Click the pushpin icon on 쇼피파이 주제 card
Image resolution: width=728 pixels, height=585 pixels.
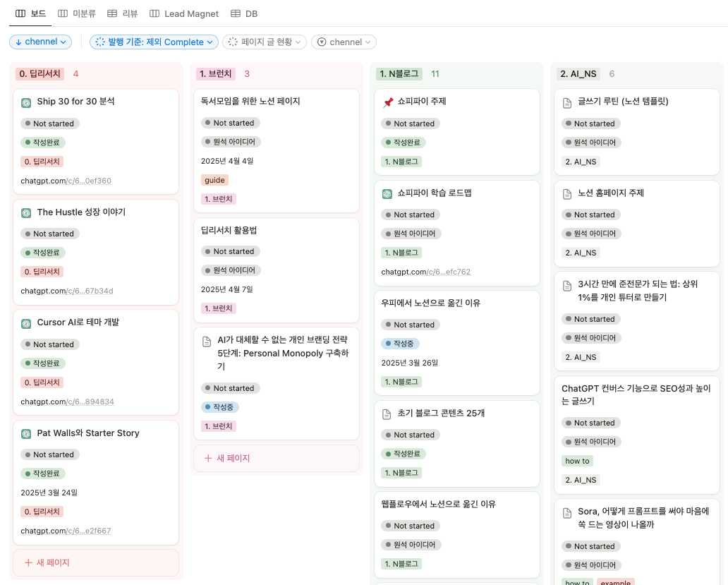pos(388,102)
